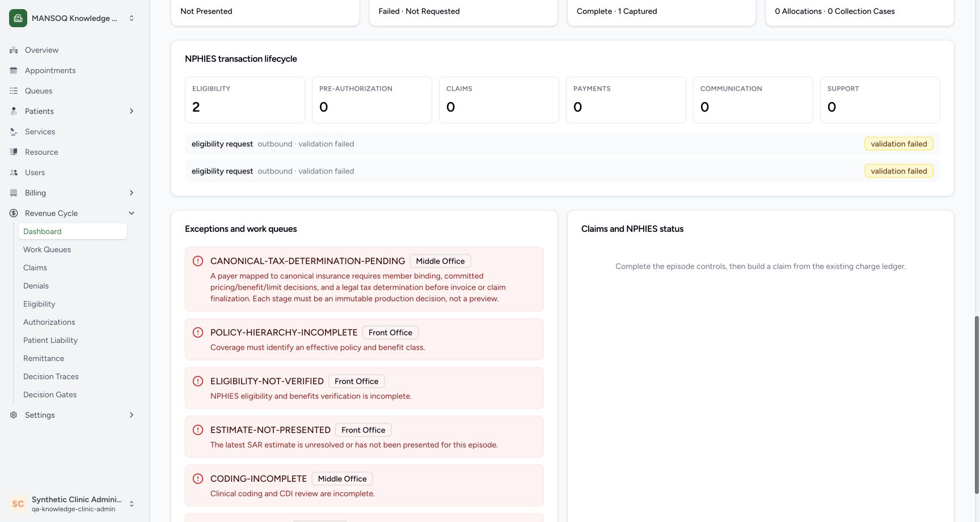Select Dashboard under Revenue Cycle

[x=73, y=231]
